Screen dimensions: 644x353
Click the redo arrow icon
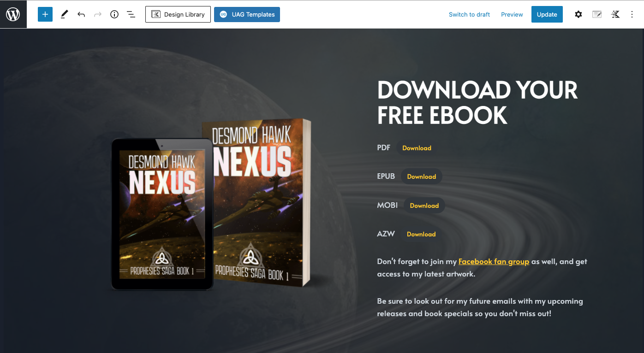[98, 14]
